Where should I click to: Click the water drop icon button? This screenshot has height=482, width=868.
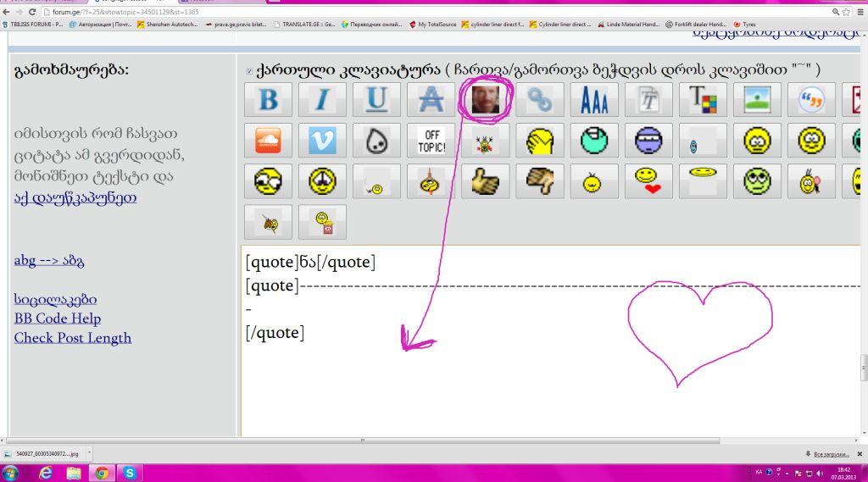click(x=376, y=141)
